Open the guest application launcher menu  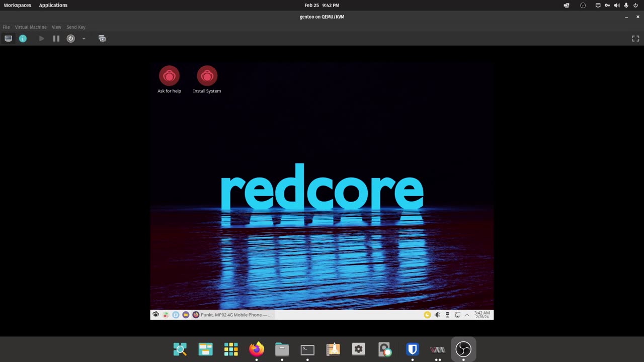click(155, 315)
